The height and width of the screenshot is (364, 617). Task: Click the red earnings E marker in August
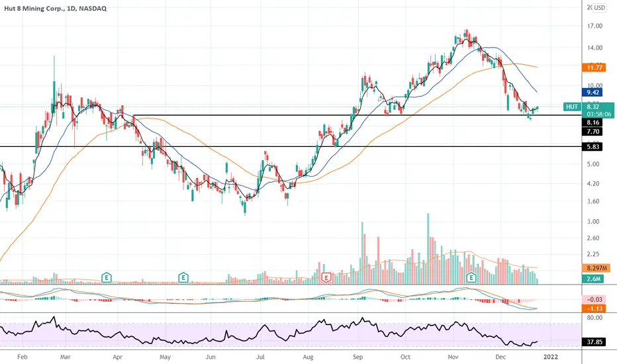coord(326,278)
